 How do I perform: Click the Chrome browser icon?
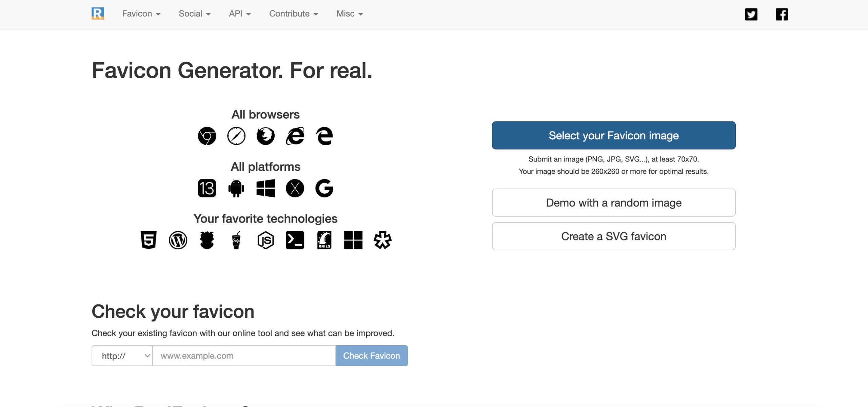point(207,136)
